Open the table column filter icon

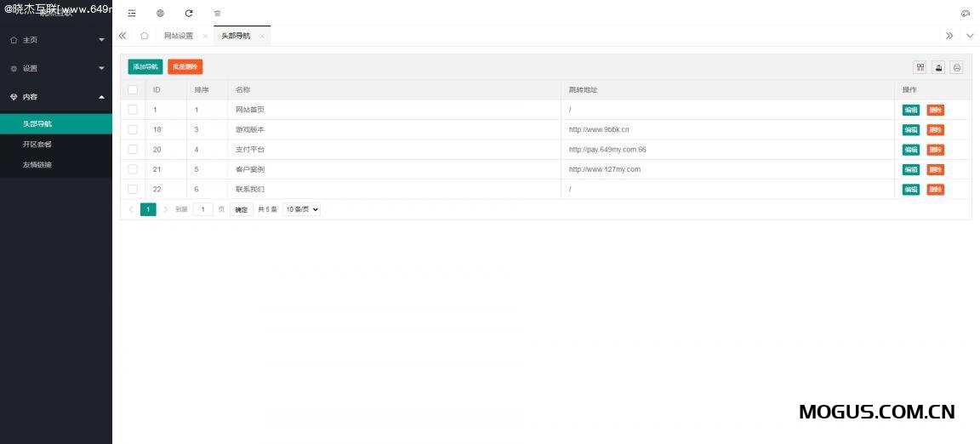click(x=920, y=67)
